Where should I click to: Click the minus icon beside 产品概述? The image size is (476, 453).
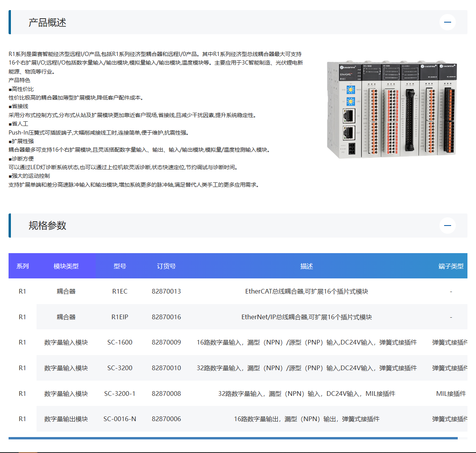point(447,22)
